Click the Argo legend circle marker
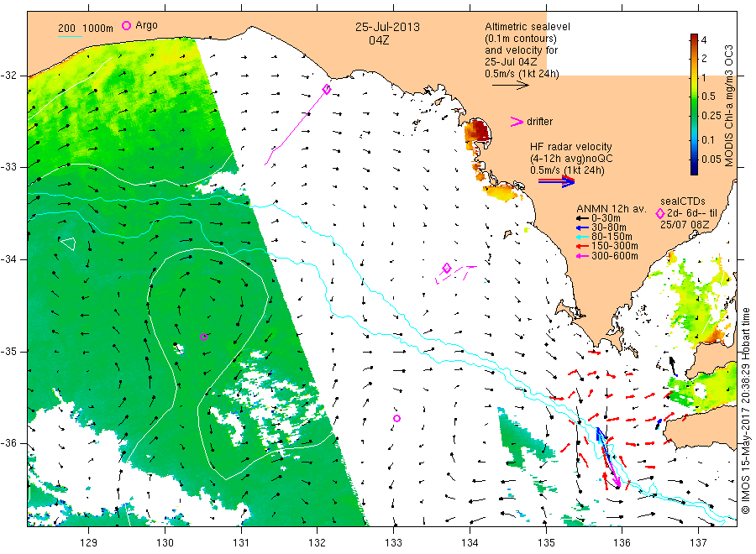Screen dimensions: 756x554 tap(126, 25)
